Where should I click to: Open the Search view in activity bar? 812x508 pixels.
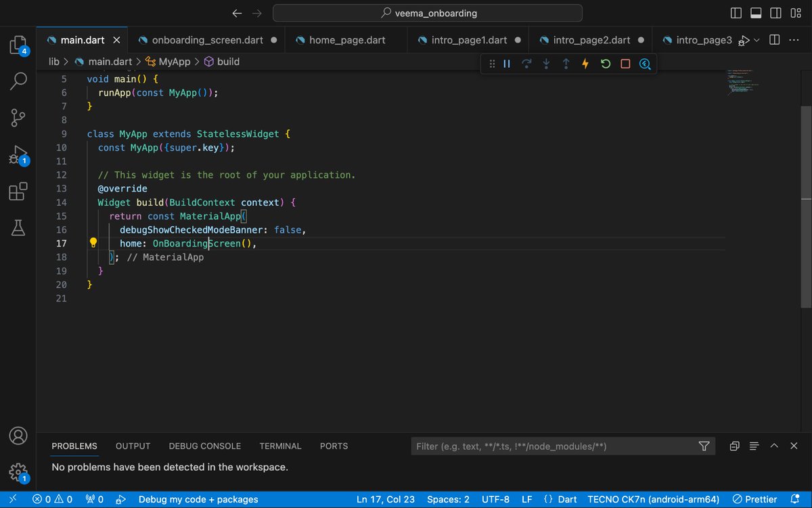click(x=18, y=81)
